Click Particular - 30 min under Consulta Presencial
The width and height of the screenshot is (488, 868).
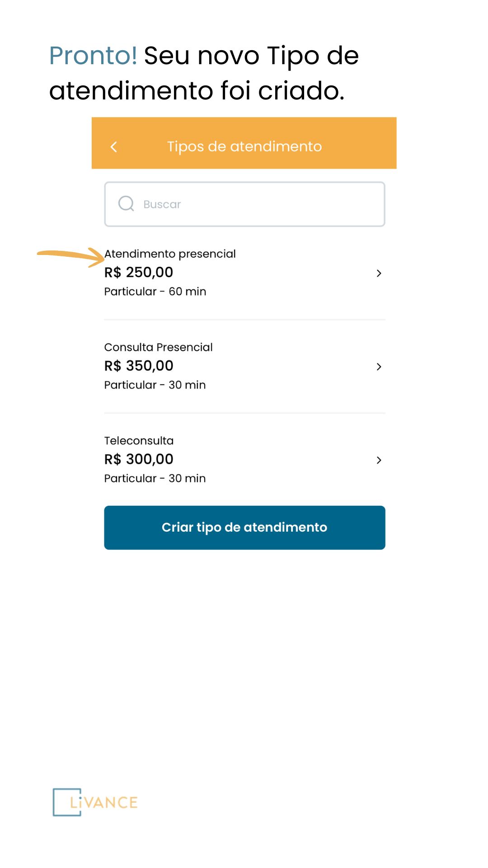155,385
